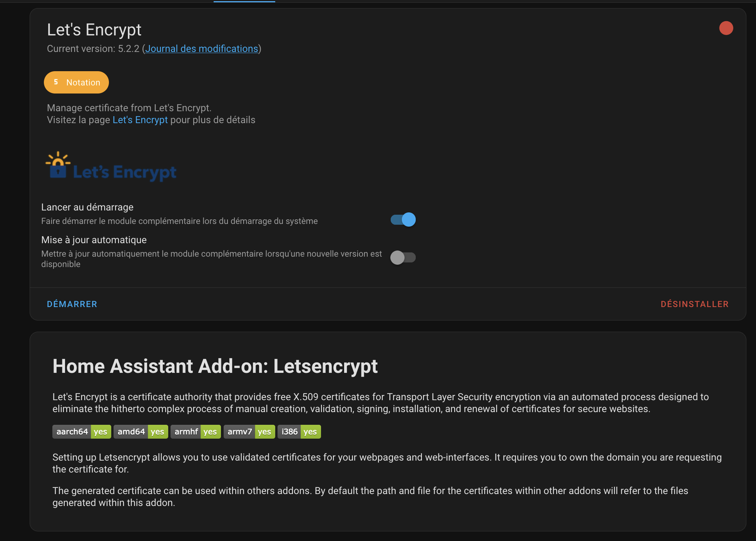
Task: Click the Let's Encrypt padlock logo
Action: (x=111, y=167)
